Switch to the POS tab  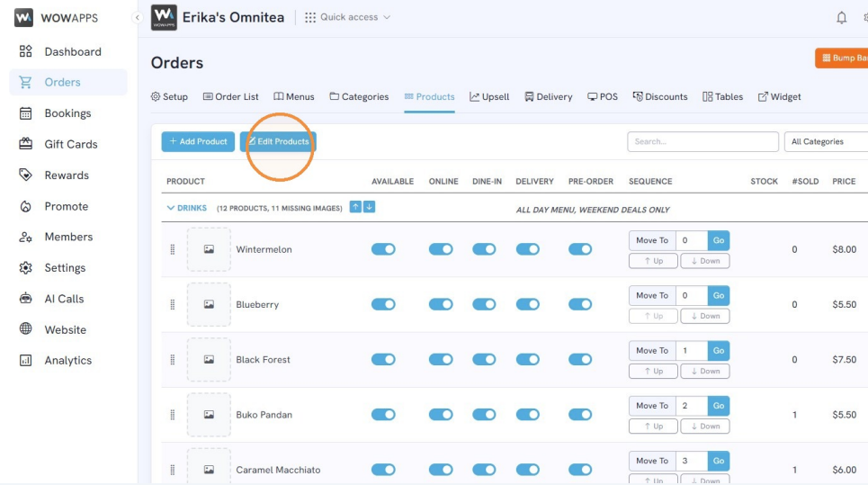coord(603,96)
